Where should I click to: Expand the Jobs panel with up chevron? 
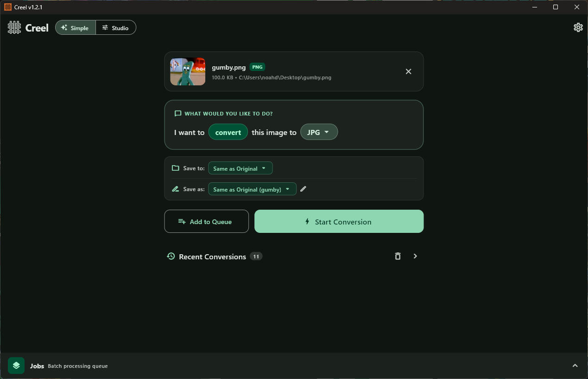[x=575, y=366]
